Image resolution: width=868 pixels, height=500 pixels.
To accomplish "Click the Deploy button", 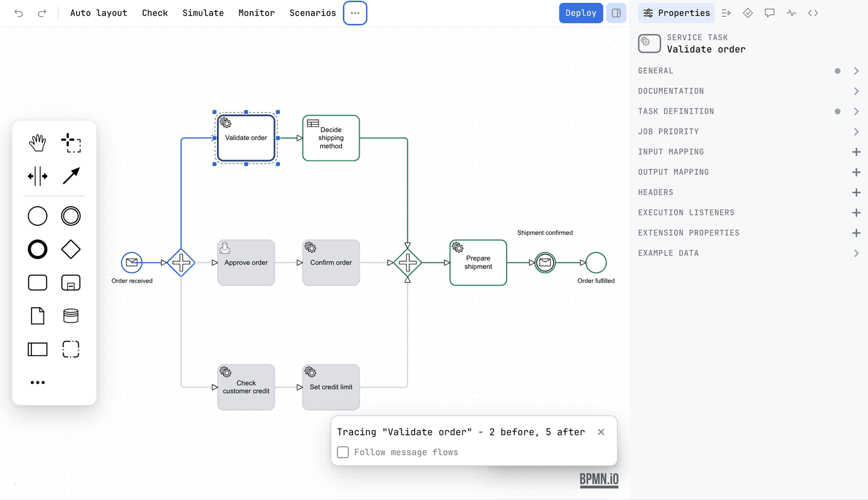I will tap(581, 13).
